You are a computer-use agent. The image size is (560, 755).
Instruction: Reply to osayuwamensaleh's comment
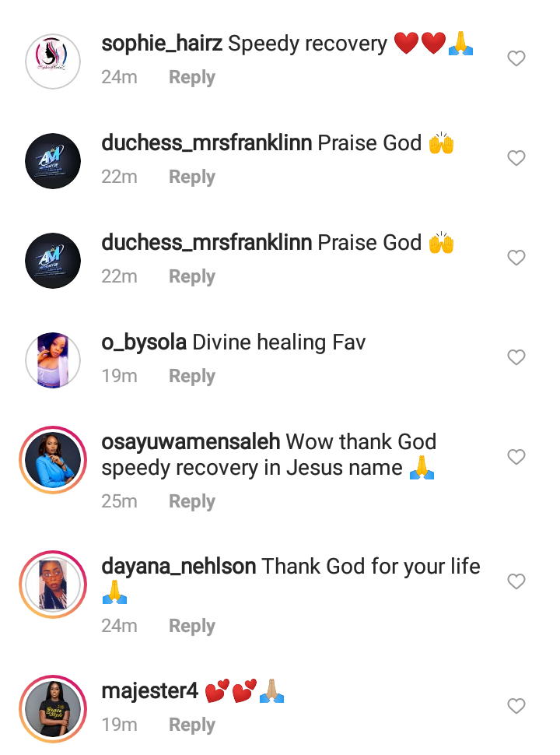[x=192, y=501]
